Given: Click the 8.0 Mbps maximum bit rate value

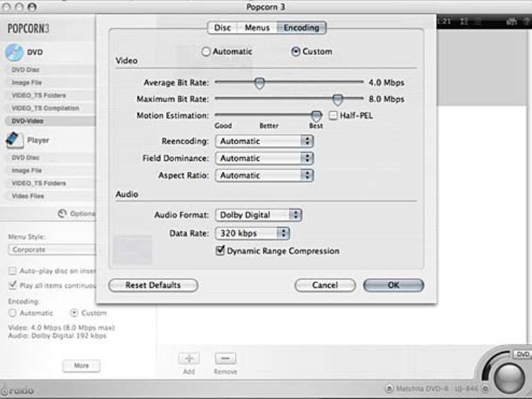Looking at the screenshot, I should pyautogui.click(x=386, y=99).
